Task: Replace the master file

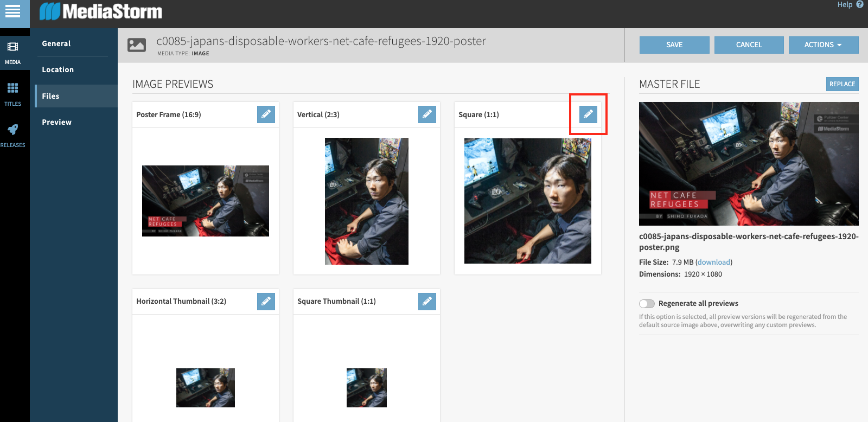Action: click(842, 84)
